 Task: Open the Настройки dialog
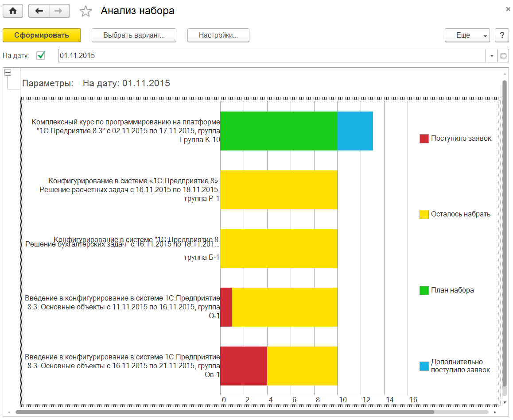[x=218, y=35]
